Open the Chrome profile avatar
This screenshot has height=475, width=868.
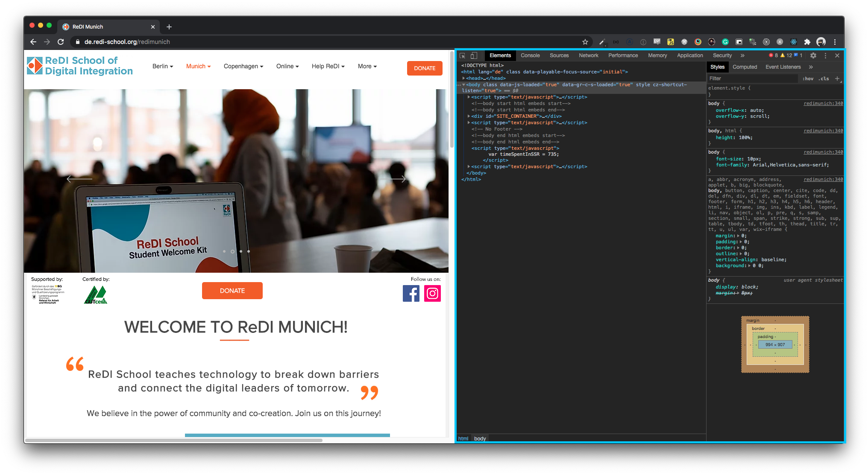coord(821,42)
